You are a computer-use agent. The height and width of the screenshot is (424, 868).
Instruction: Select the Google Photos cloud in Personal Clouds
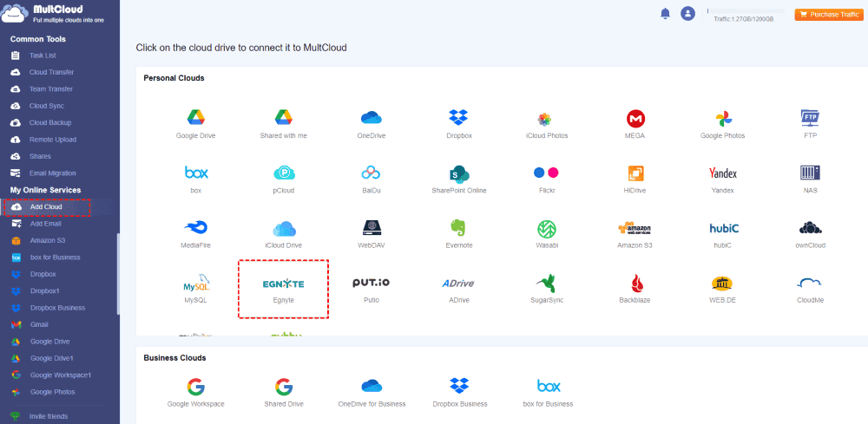coord(722,124)
